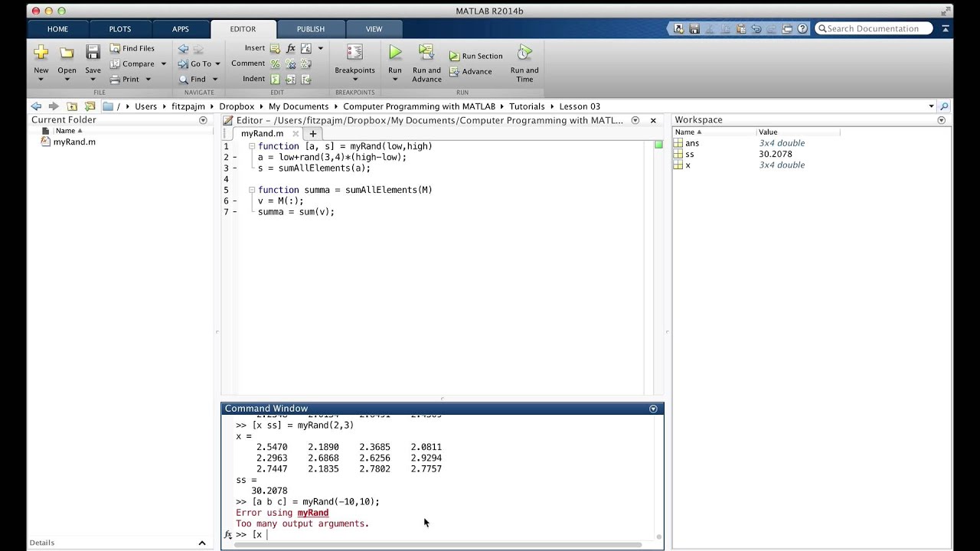This screenshot has height=551, width=980.
Task: Follow the myRand error link in Command Window
Action: 312,513
